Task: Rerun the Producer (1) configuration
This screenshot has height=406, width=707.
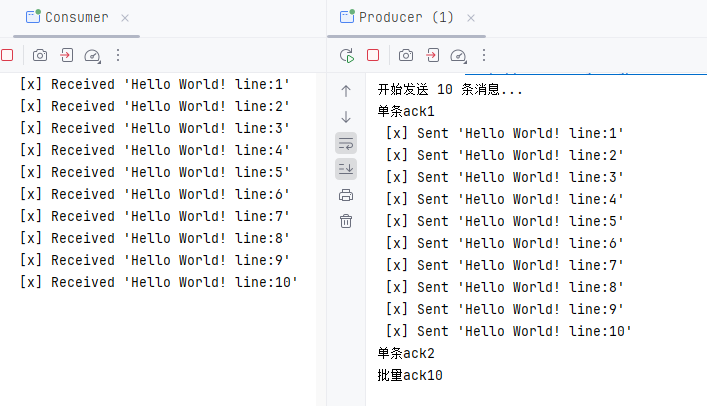Action: (x=347, y=55)
